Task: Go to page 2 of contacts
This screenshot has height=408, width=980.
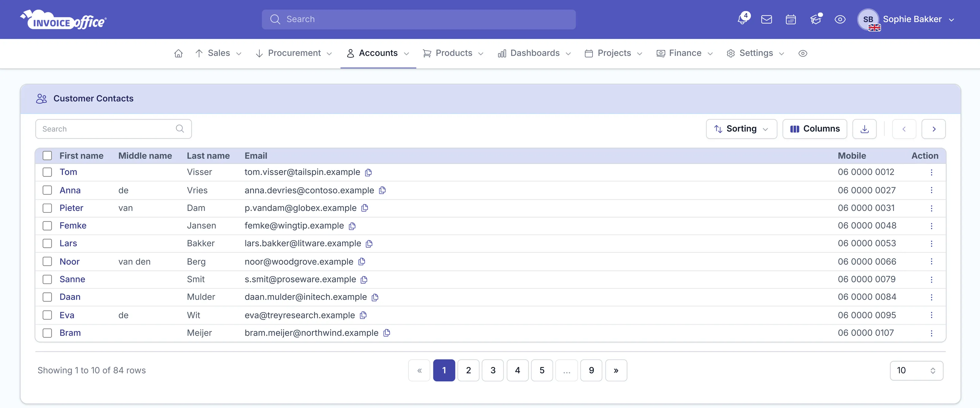Action: click(x=468, y=370)
